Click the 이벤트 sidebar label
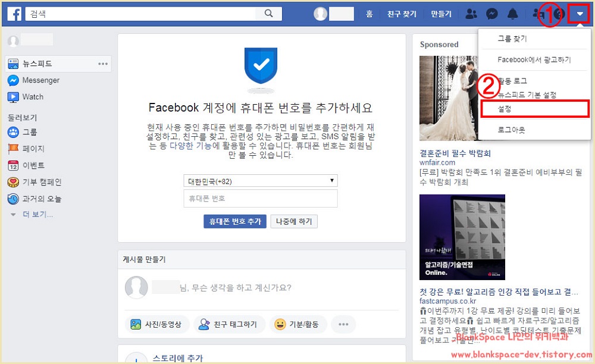This screenshot has width=595, height=364. coord(33,165)
